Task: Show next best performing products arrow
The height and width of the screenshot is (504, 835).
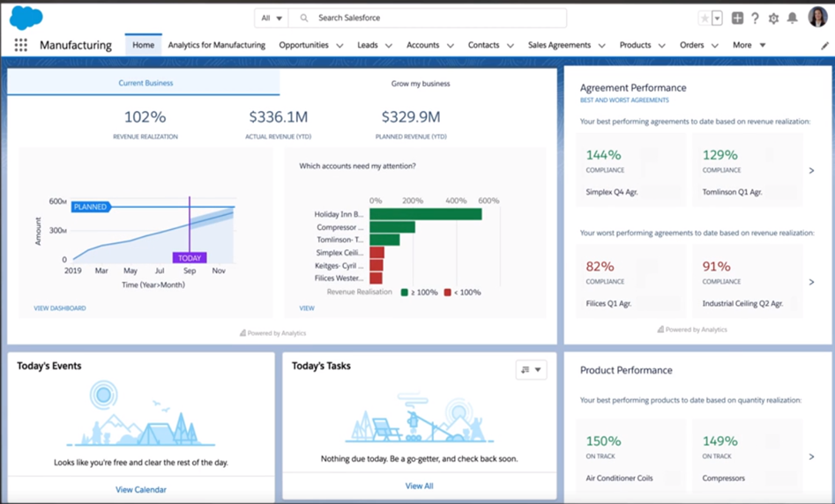Action: [811, 456]
